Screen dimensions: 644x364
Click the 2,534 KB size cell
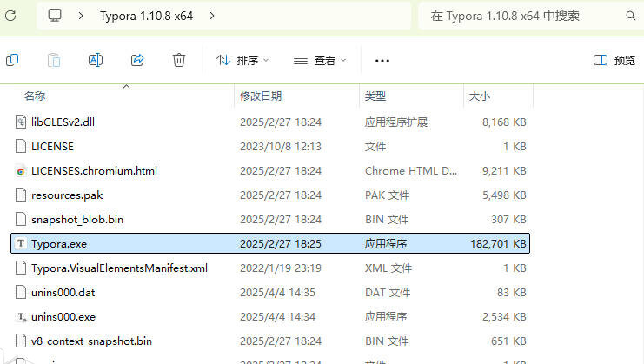click(504, 317)
